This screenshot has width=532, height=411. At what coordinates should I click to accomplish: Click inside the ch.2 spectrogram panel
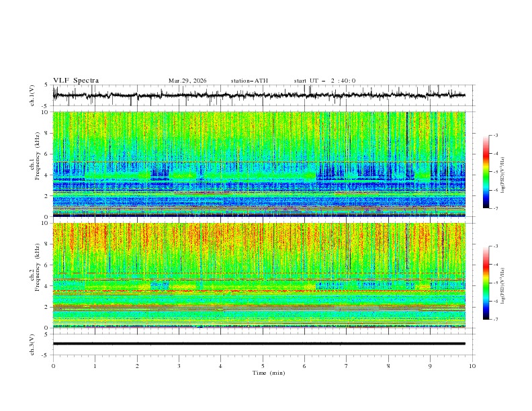click(x=259, y=275)
